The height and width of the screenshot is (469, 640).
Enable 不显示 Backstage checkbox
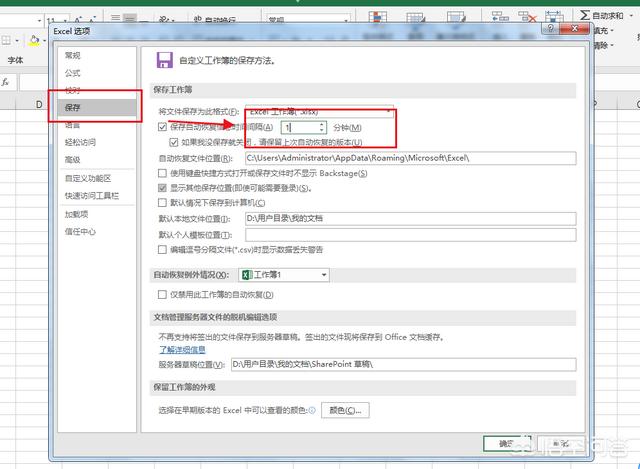click(162, 173)
